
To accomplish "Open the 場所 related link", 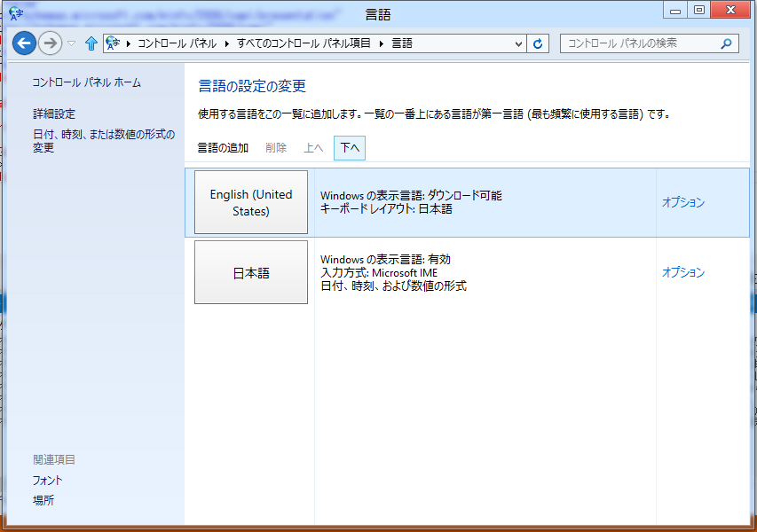I will click(x=43, y=500).
